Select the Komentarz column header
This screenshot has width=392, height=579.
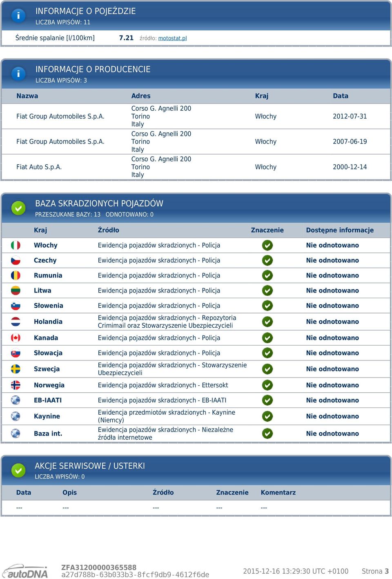[x=278, y=492]
